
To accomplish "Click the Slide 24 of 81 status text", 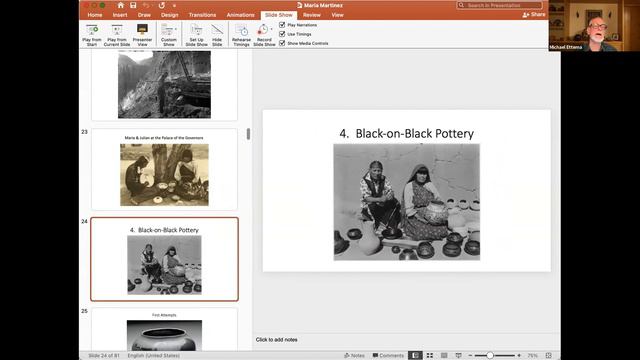I will coord(104,356).
